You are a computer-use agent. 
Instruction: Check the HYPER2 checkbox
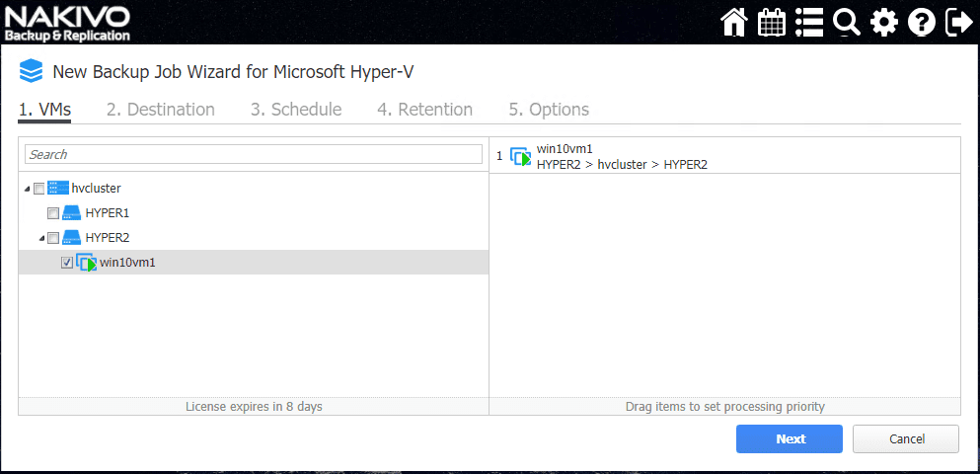coord(53,238)
